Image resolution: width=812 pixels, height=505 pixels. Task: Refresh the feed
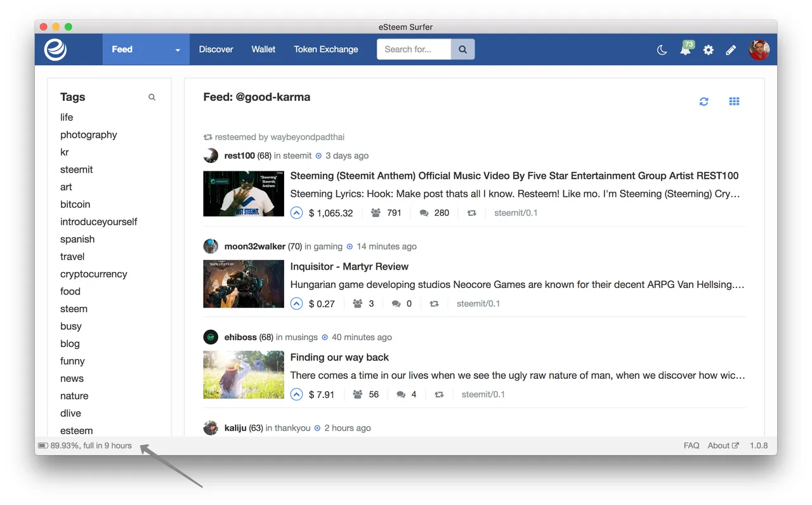pyautogui.click(x=704, y=102)
